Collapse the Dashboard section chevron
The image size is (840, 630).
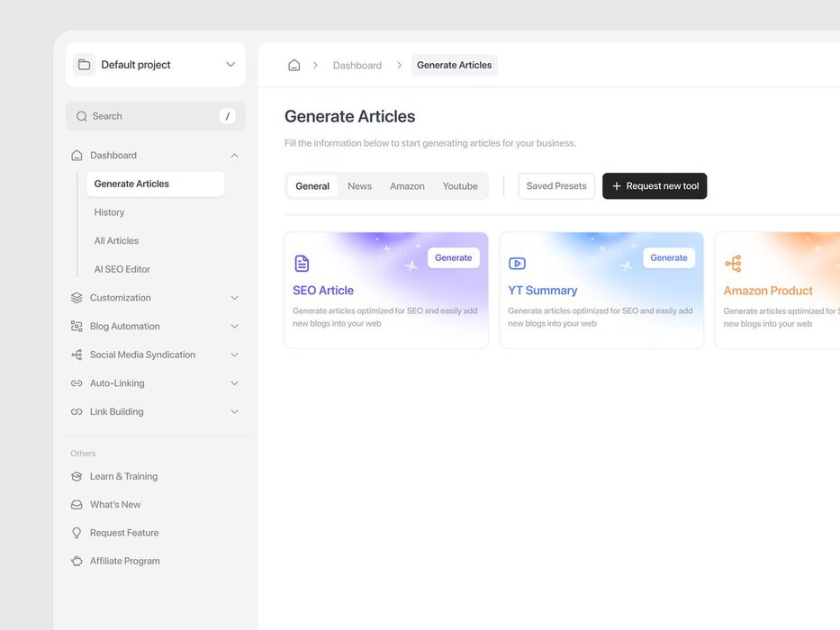click(x=234, y=156)
